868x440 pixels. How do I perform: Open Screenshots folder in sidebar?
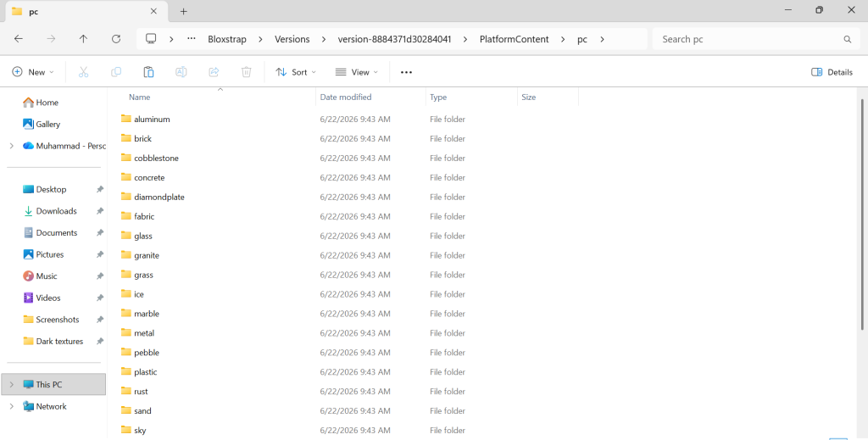pyautogui.click(x=51, y=320)
